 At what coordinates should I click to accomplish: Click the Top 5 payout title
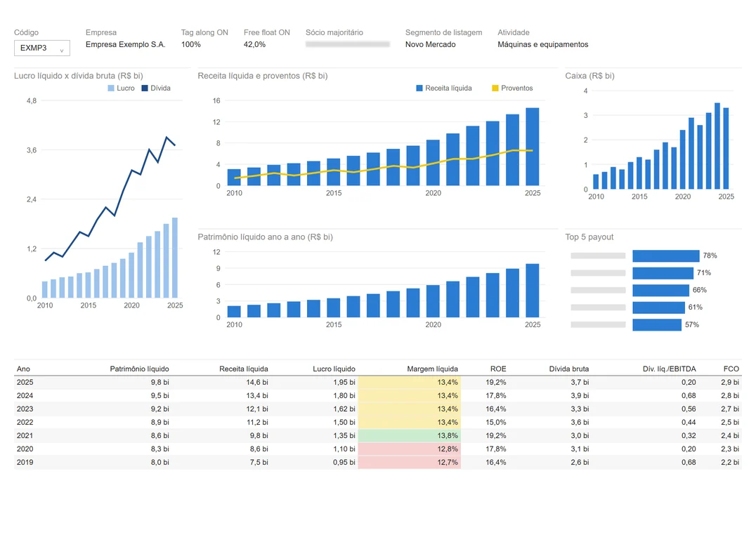[589, 237]
